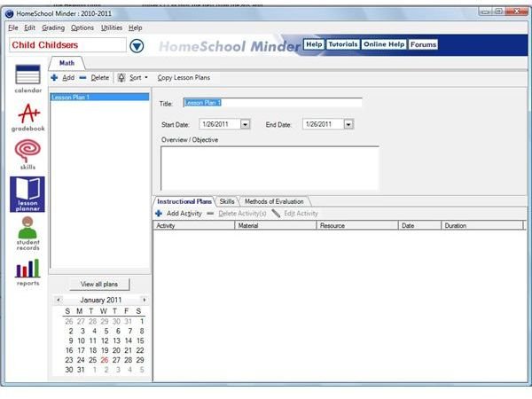
Task: Click the Child Childsers student name field
Action: click(68, 45)
